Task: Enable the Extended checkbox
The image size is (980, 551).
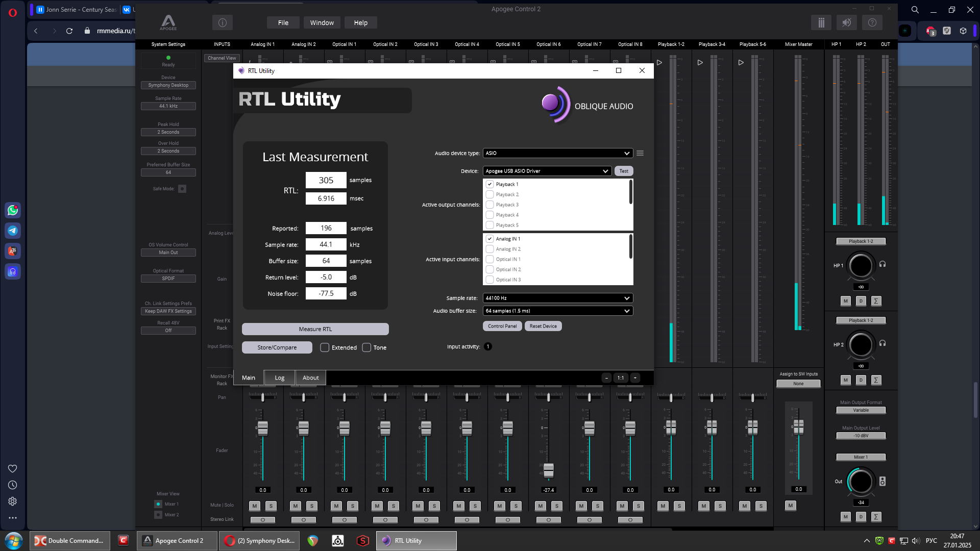Action: pyautogui.click(x=325, y=347)
